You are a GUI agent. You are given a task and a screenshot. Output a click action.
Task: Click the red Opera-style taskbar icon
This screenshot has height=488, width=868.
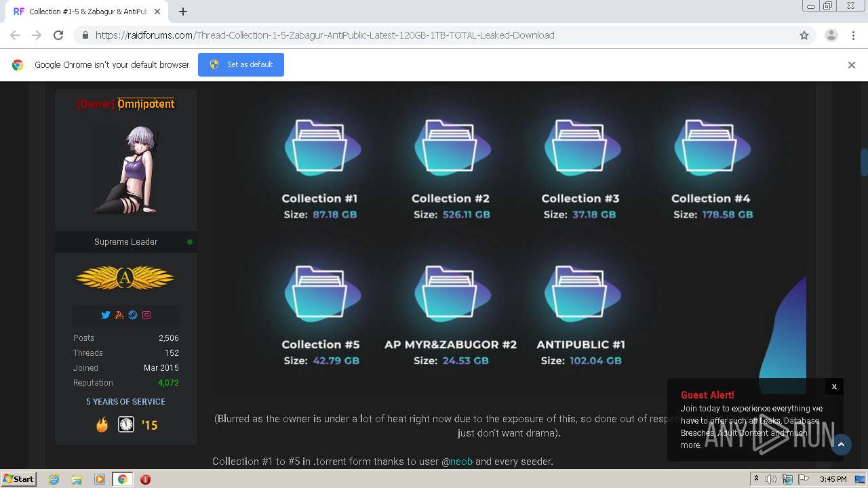coord(145,479)
